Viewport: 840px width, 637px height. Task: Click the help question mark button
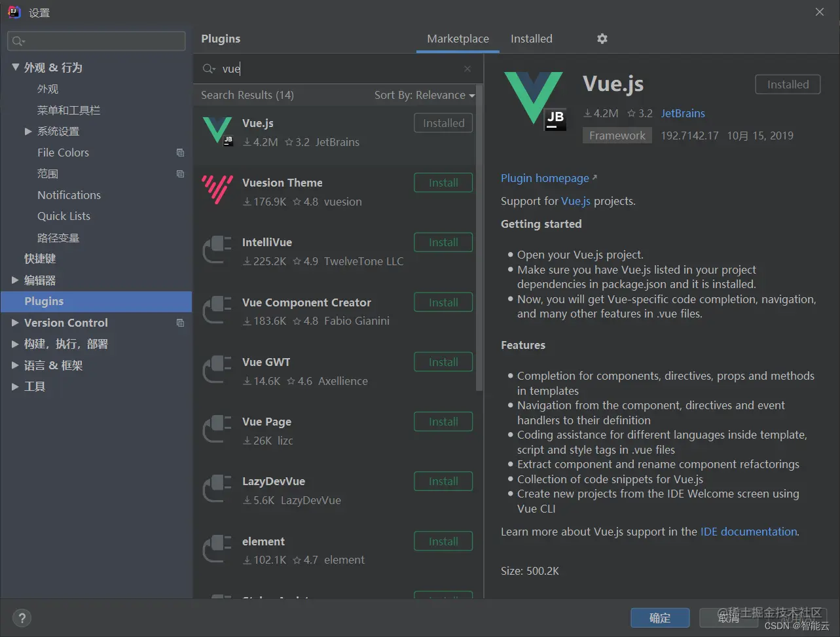[x=22, y=617]
